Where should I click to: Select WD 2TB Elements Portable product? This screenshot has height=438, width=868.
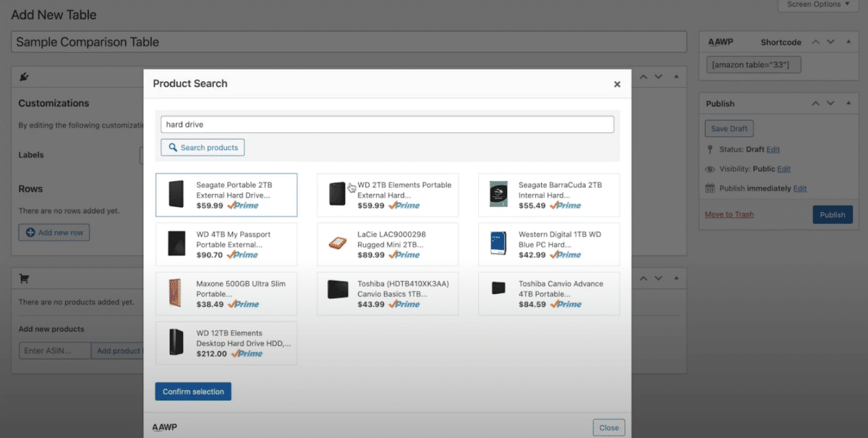388,195
